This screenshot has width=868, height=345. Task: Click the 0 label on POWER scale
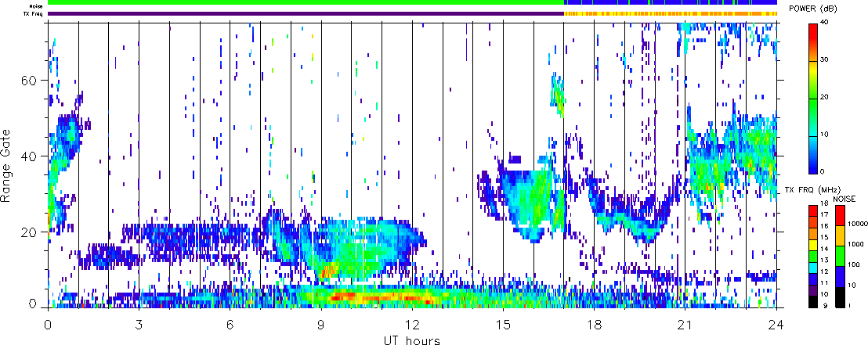823,171
